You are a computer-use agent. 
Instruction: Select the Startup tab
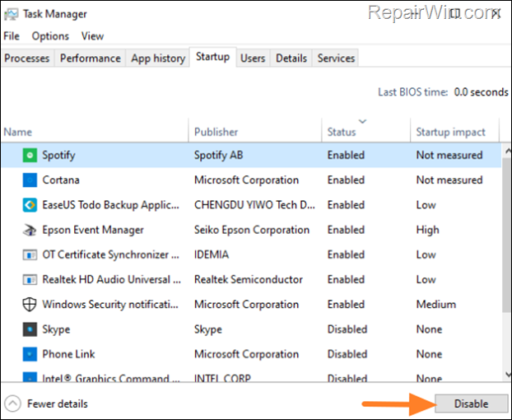[x=212, y=57]
